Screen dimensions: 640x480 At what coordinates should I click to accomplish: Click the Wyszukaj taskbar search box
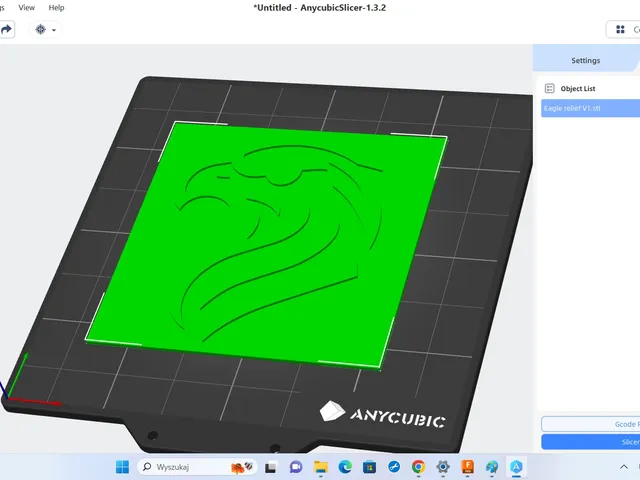pos(198,467)
